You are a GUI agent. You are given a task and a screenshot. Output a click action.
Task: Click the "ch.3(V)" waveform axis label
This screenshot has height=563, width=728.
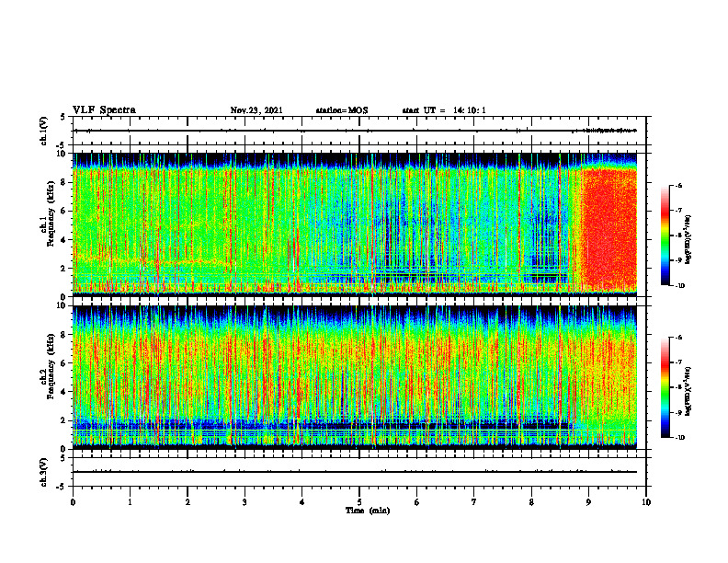pos(43,472)
